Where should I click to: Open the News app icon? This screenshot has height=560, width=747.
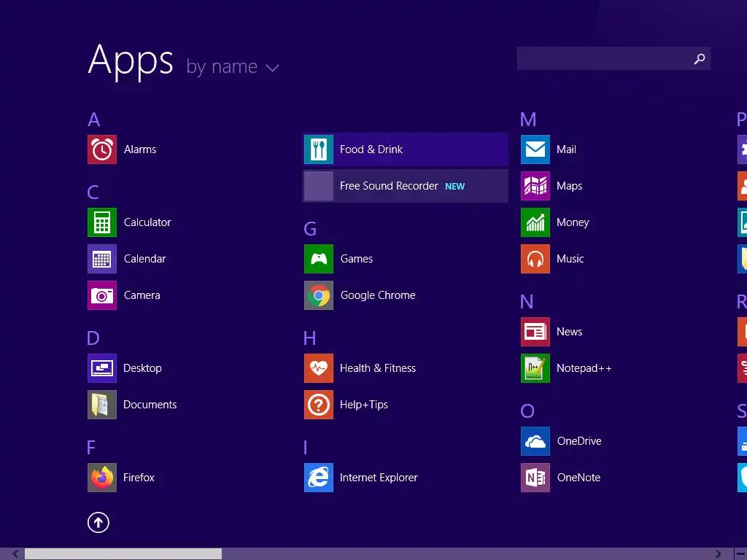(x=535, y=332)
